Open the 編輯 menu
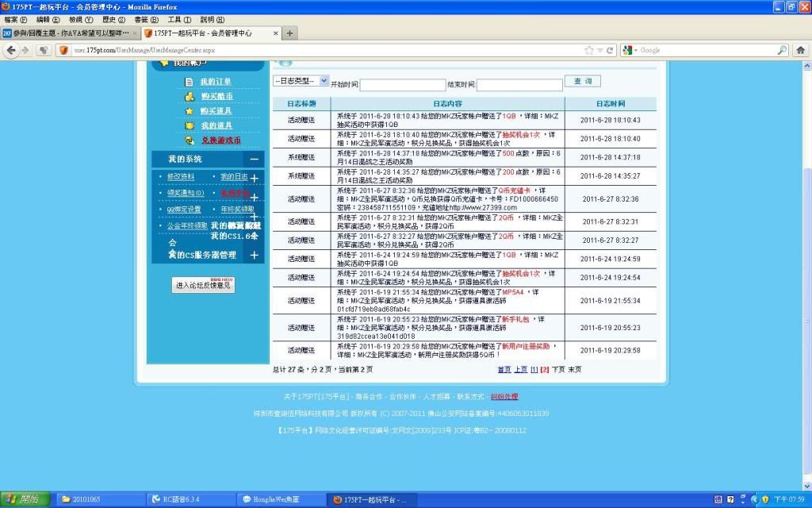Screen dimensions: 812x508 tap(48, 20)
